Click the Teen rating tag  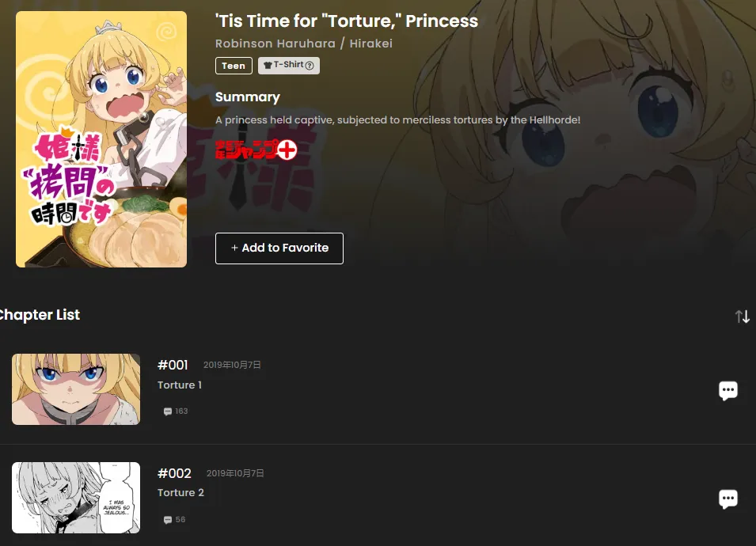[234, 66]
